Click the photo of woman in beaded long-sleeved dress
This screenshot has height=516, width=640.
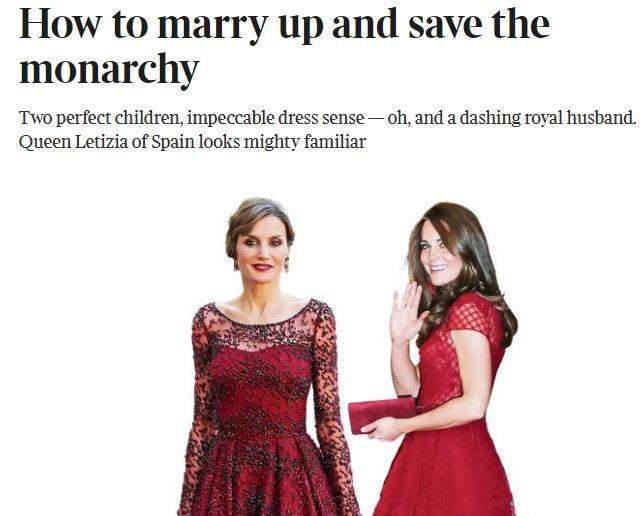click(x=269, y=357)
